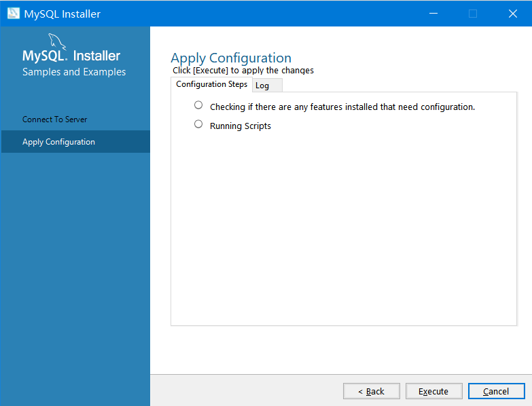This screenshot has height=406, width=532.
Task: Minimize the MySQL Installer window
Action: (x=433, y=14)
